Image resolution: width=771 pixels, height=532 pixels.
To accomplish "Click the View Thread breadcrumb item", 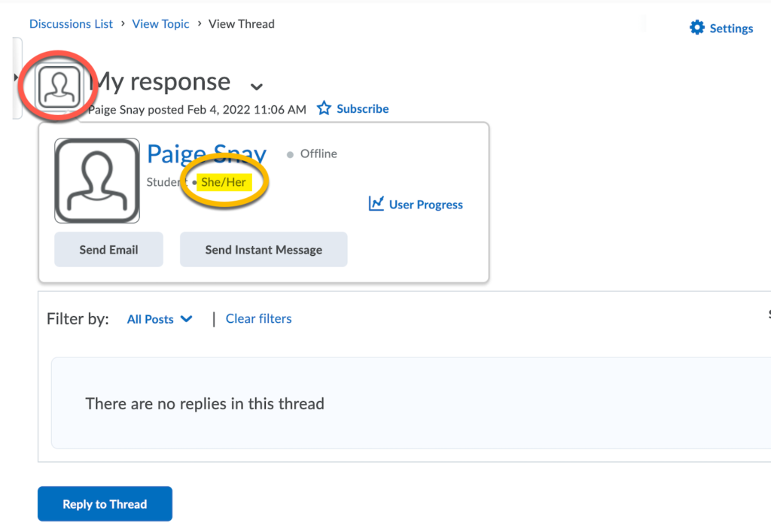I will tap(241, 24).
